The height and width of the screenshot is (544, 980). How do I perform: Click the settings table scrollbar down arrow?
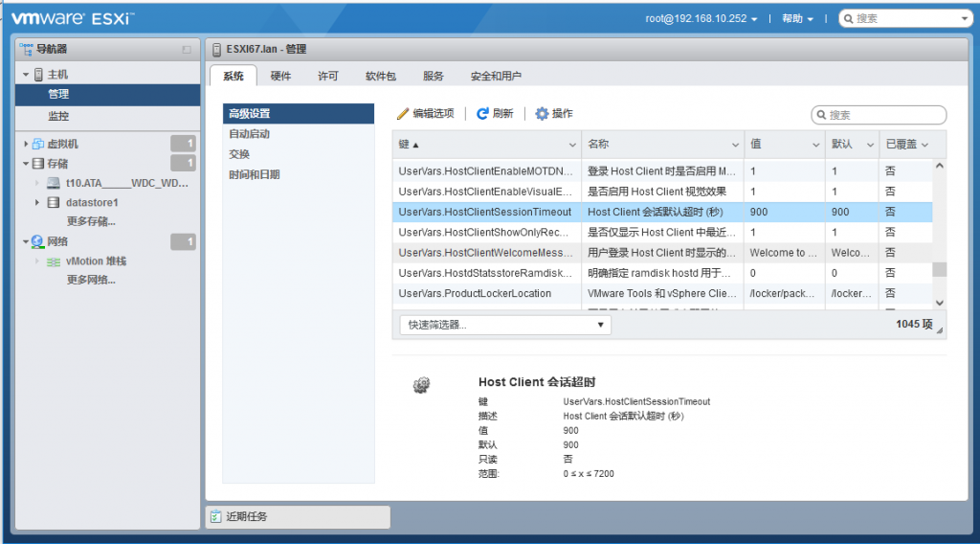point(940,303)
